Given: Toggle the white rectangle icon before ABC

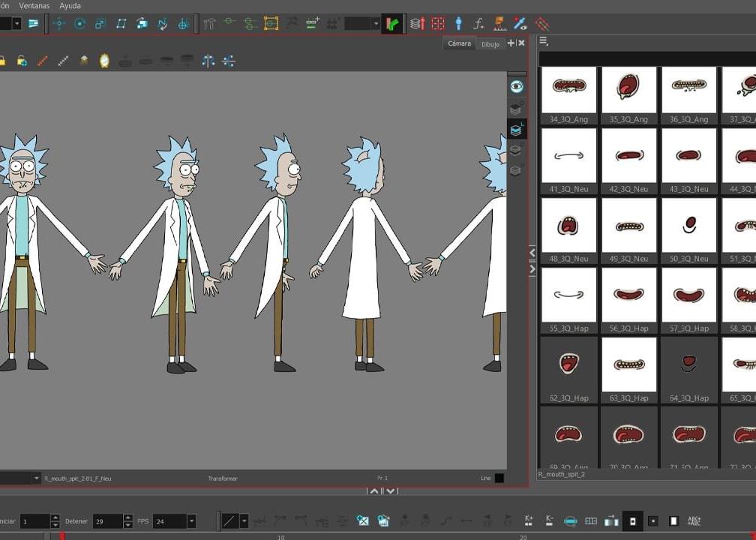Looking at the screenshot, I should [673, 520].
